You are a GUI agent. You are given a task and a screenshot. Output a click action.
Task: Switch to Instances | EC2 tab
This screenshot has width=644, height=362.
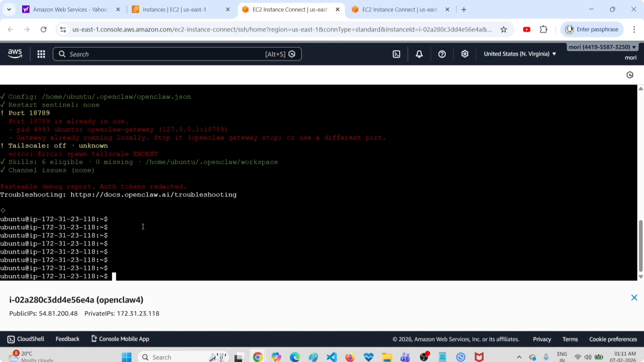pos(174,10)
